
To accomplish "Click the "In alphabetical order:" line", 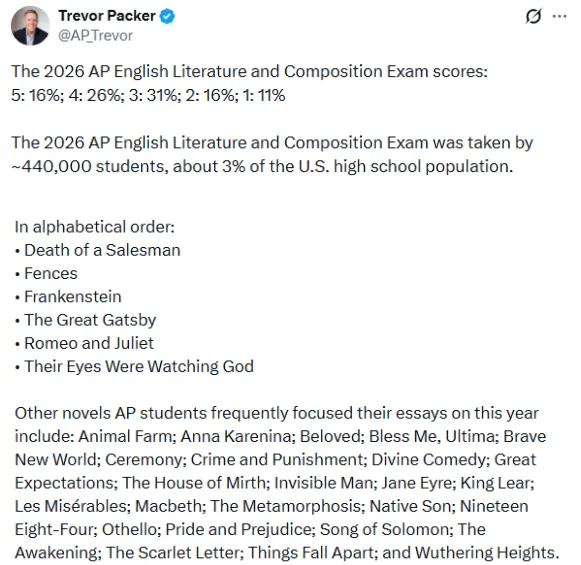I will (x=94, y=227).
